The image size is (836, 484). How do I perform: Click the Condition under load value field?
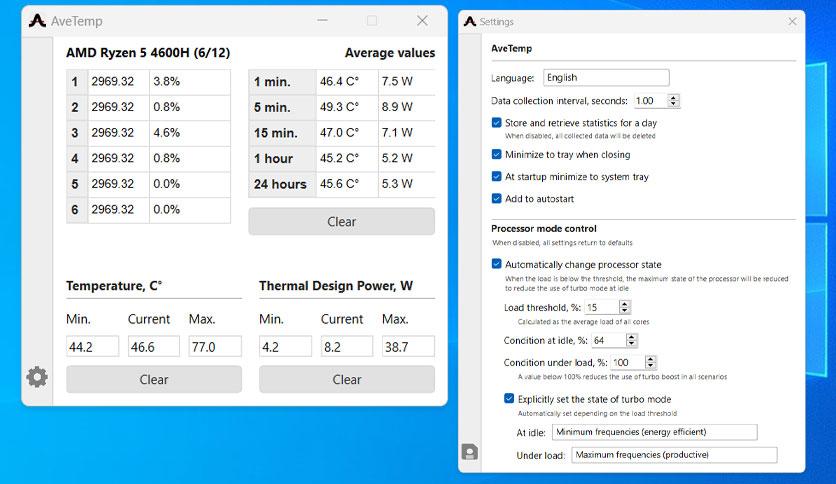click(x=628, y=362)
